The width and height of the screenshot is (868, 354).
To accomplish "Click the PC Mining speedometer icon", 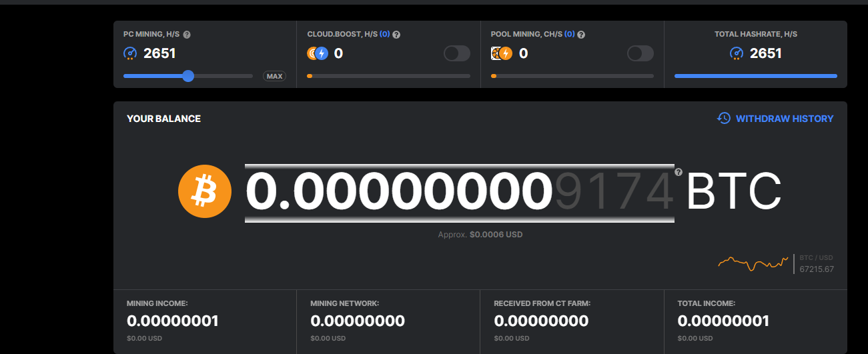I will click(x=130, y=53).
